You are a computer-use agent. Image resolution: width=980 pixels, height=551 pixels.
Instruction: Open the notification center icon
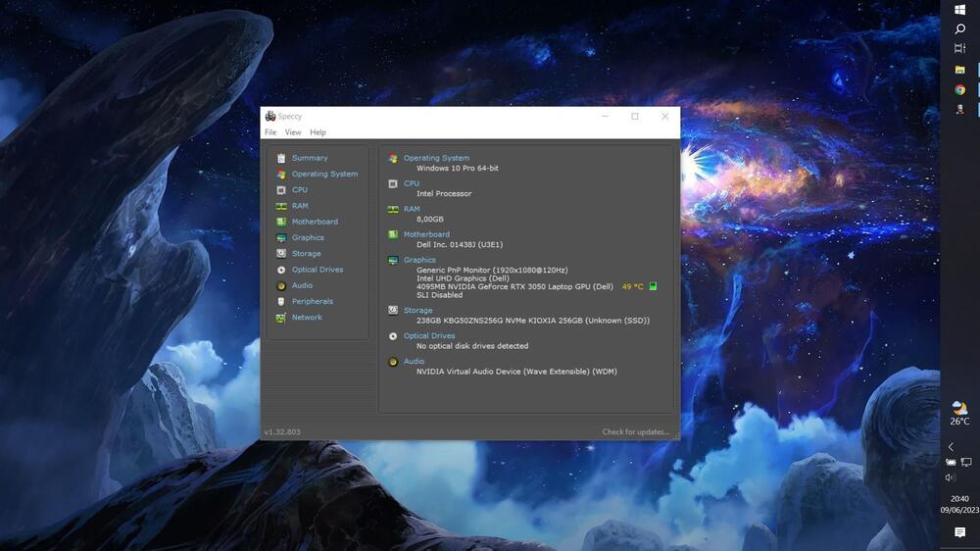click(960, 532)
